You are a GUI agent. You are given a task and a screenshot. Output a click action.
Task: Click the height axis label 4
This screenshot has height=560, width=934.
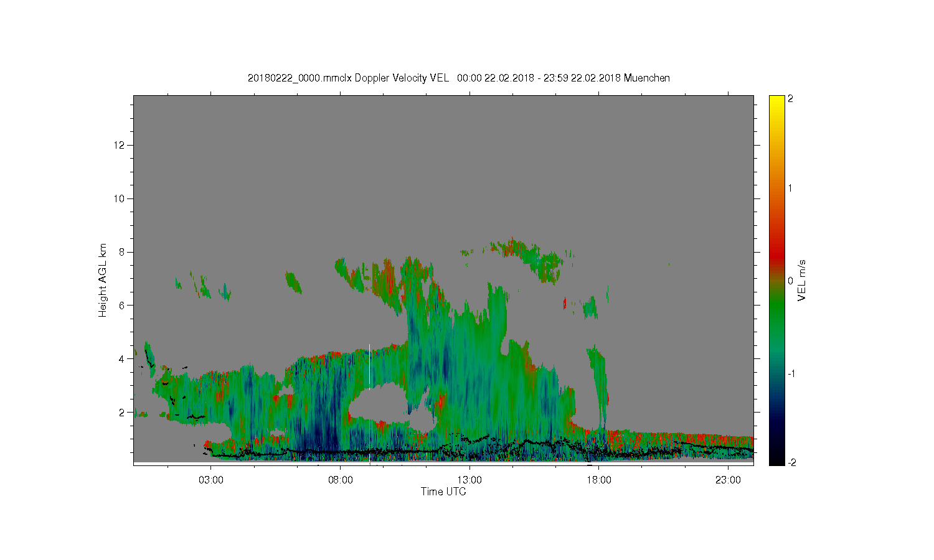[x=123, y=358]
